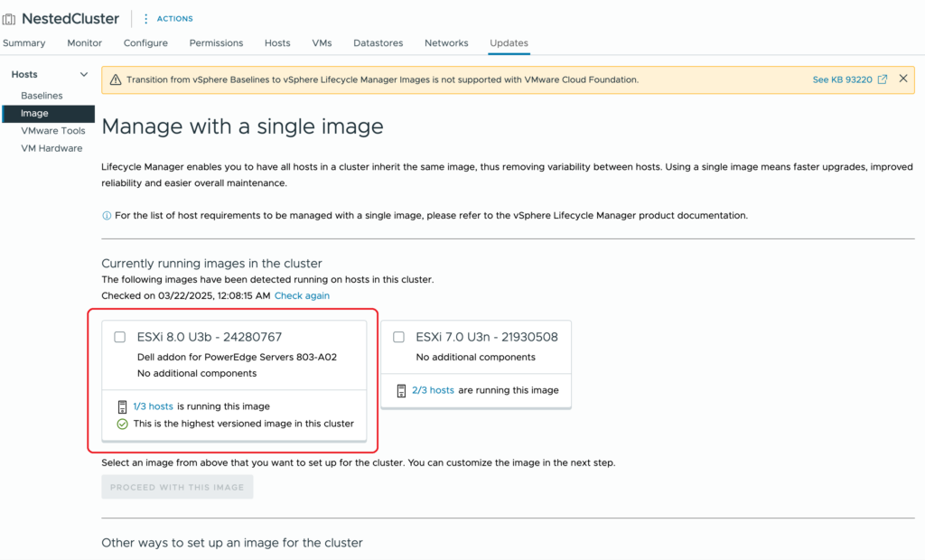Viewport: 925px width, 560px height.
Task: Check the ESXi 8.0 U3b image checkbox
Action: (120, 337)
